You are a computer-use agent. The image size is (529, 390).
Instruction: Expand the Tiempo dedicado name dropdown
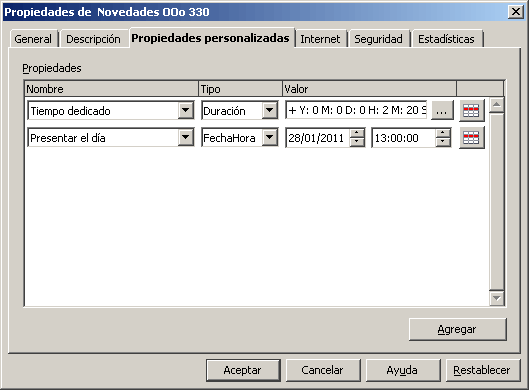pyautogui.click(x=186, y=110)
